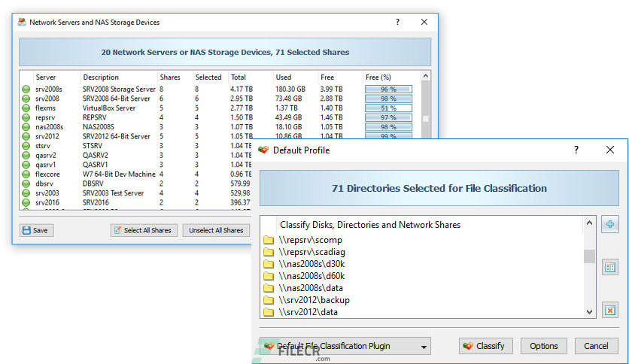Click the '2.88 TB' free cell
This screenshot has width=629, height=364.
point(331,99)
